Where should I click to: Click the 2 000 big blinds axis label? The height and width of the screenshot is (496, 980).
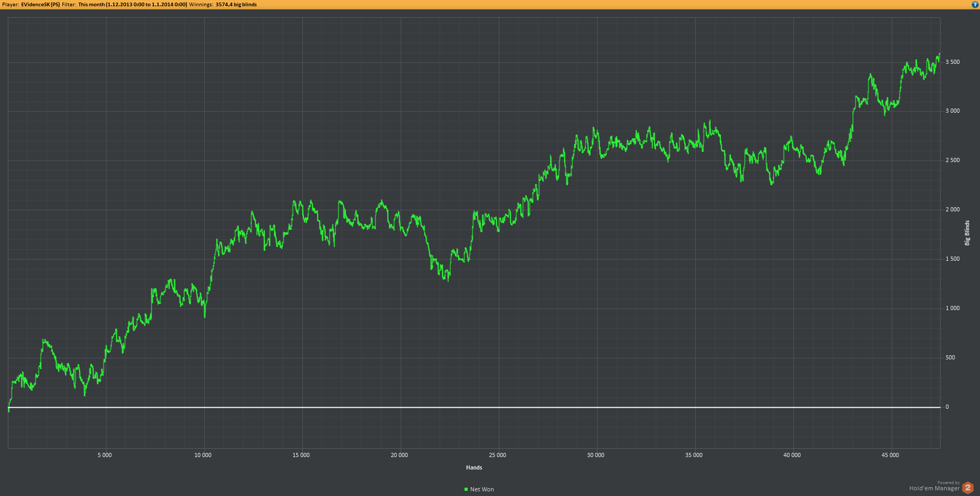click(952, 209)
